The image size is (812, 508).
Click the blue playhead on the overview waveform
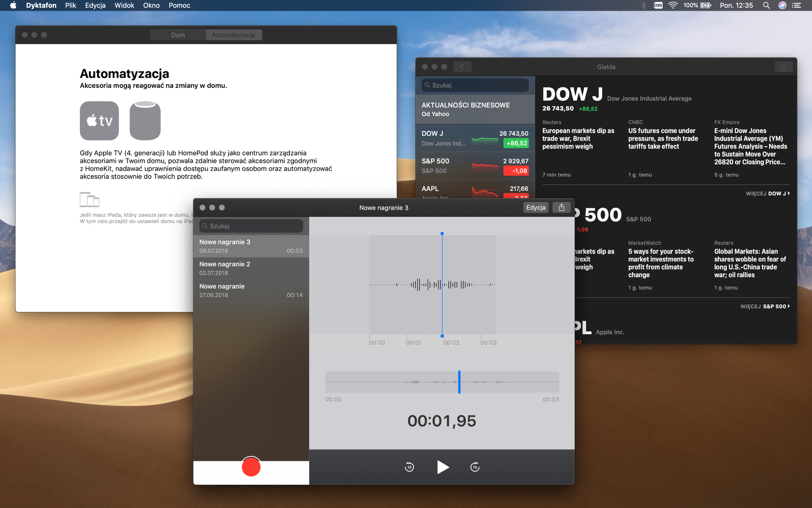(459, 382)
